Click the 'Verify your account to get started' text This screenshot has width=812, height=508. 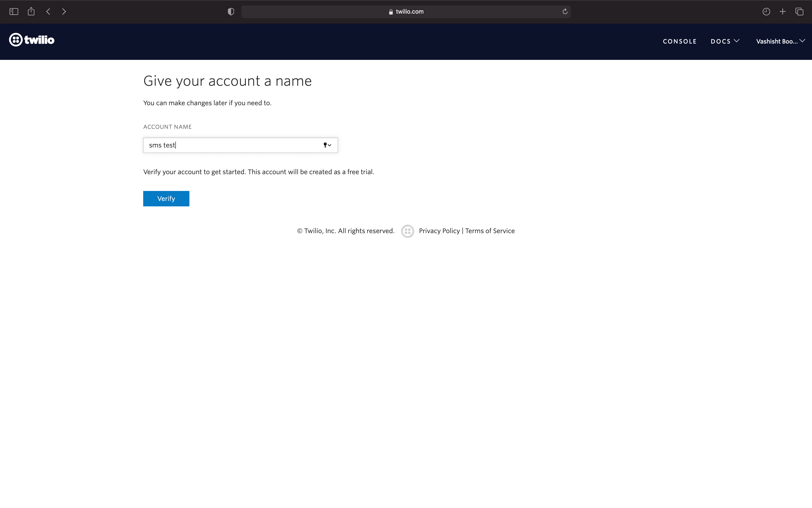tap(259, 172)
